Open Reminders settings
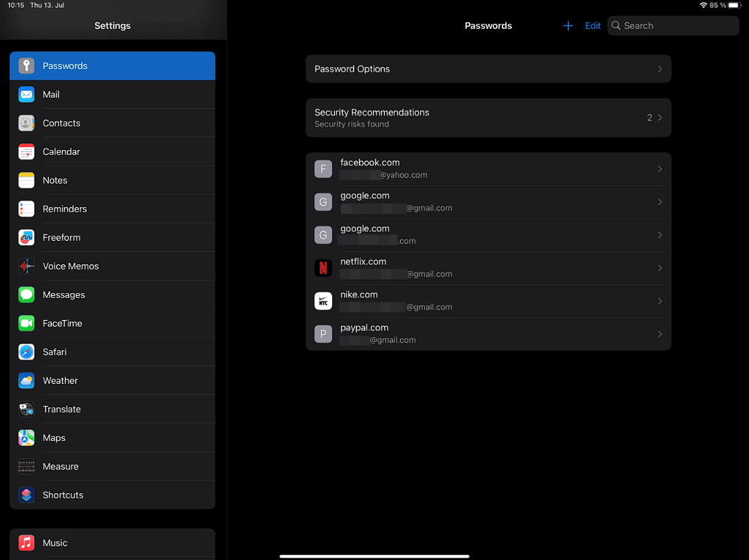The image size is (749, 560). 112,209
